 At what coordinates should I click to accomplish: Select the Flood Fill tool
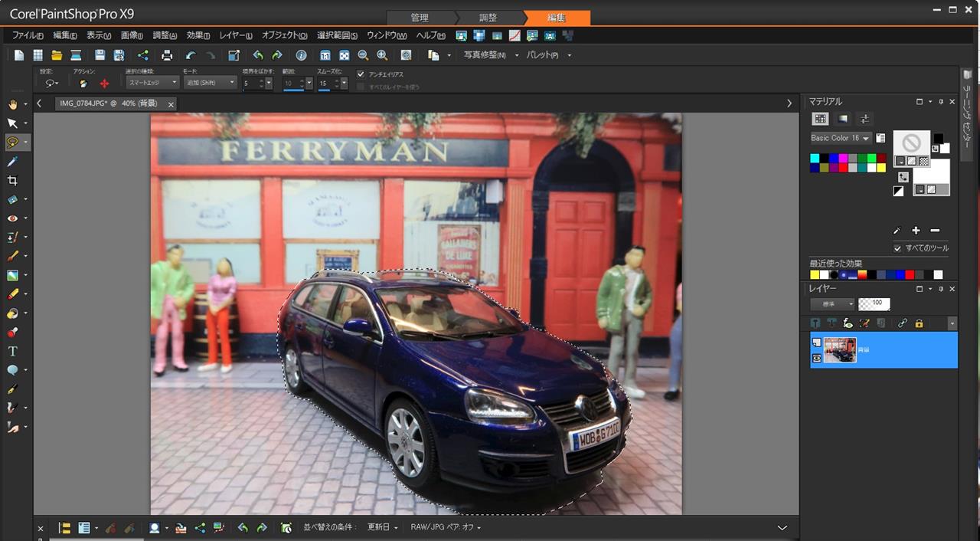pos(12,313)
